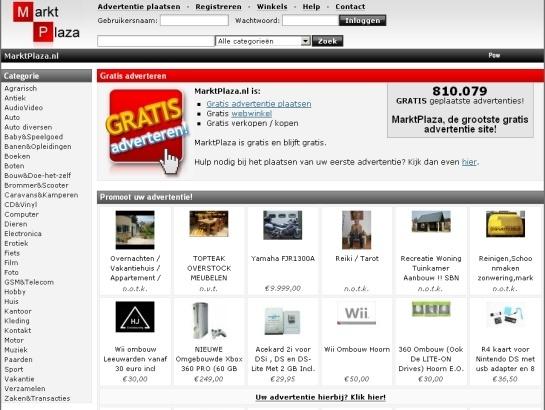545x410 pixels.
Task: Open Winkels menu item
Action: pos(272,7)
